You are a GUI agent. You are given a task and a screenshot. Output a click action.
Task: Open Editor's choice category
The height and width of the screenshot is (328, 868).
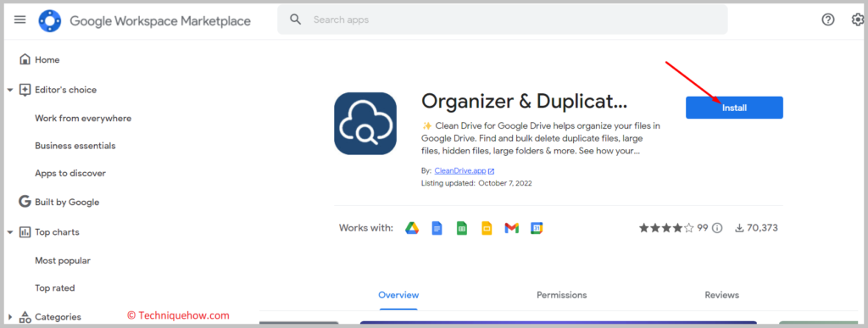click(65, 90)
